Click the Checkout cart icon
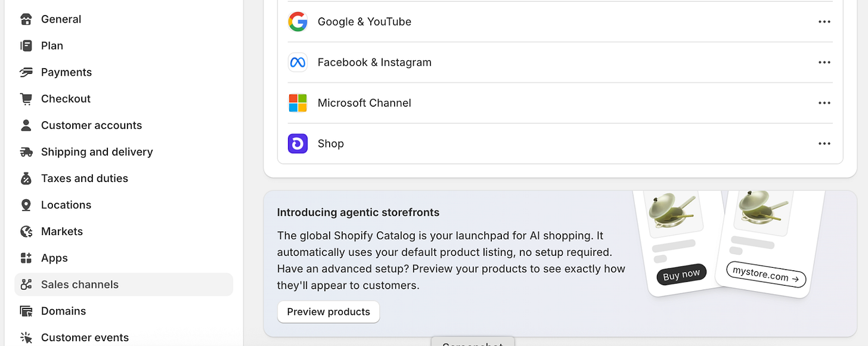Viewport: 868px width, 346px height. pos(26,99)
